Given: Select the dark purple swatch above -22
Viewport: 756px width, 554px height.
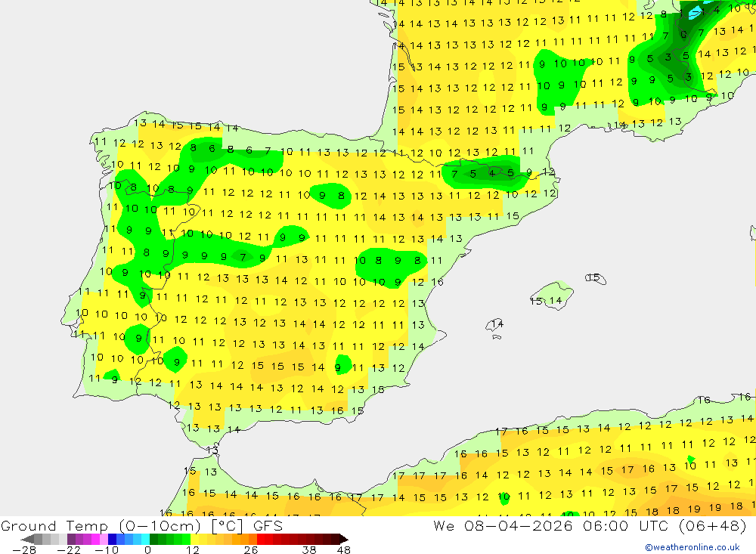Looking at the screenshot, I should click(x=71, y=539).
